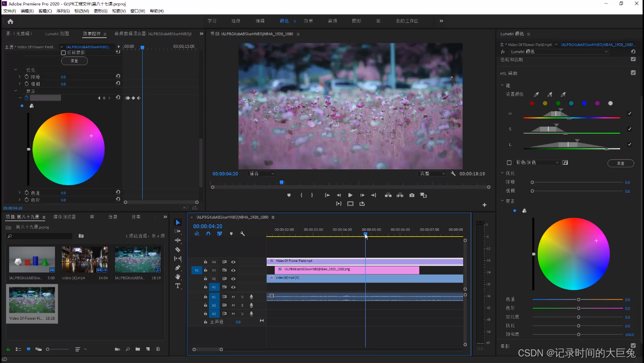The height and width of the screenshot is (363, 644).
Task: Click the first HSL set-color eyedropper
Action: (x=536, y=95)
